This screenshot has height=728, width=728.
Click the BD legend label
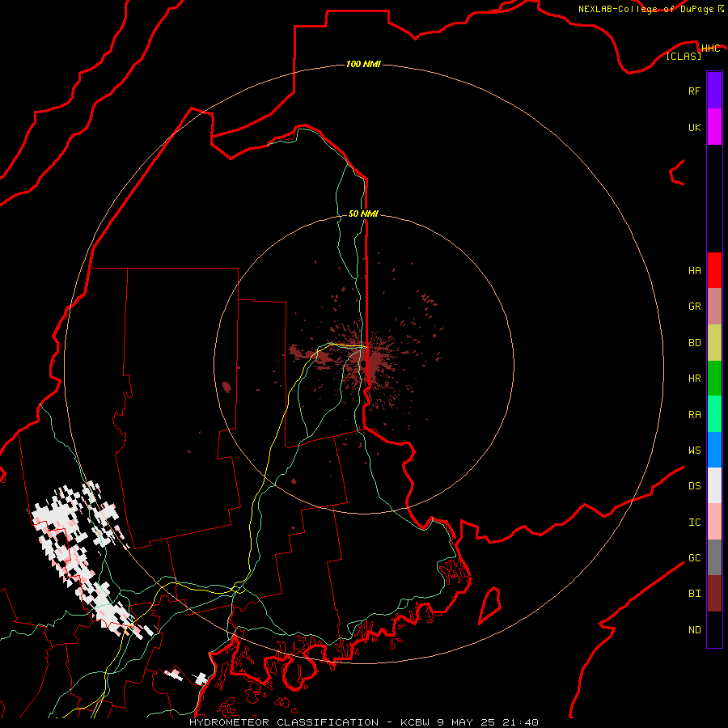click(x=694, y=343)
